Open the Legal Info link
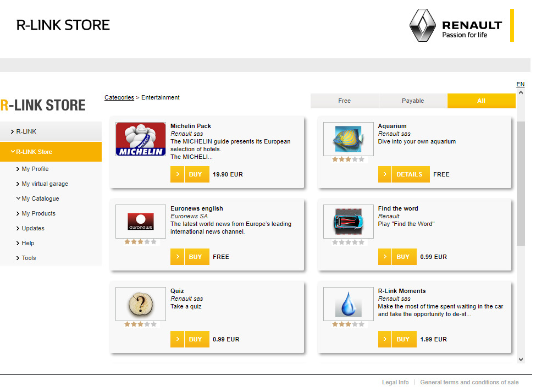This screenshot has width=536, height=392. (x=395, y=382)
